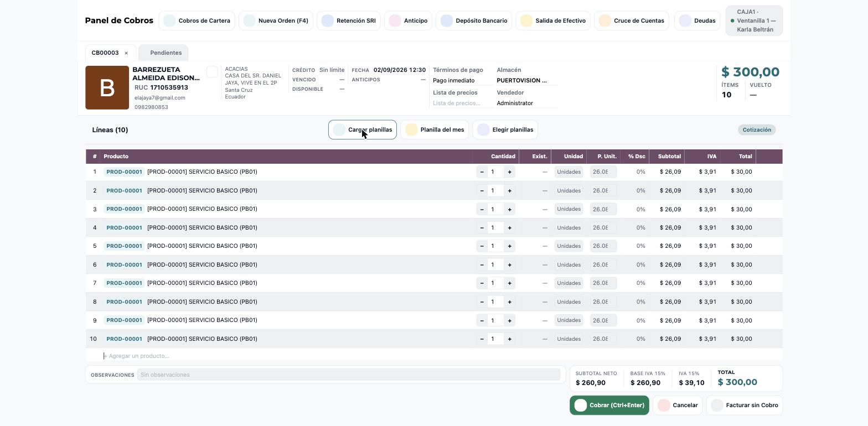Decrease quantity on line 5
The image size is (868, 426).
[482, 246]
